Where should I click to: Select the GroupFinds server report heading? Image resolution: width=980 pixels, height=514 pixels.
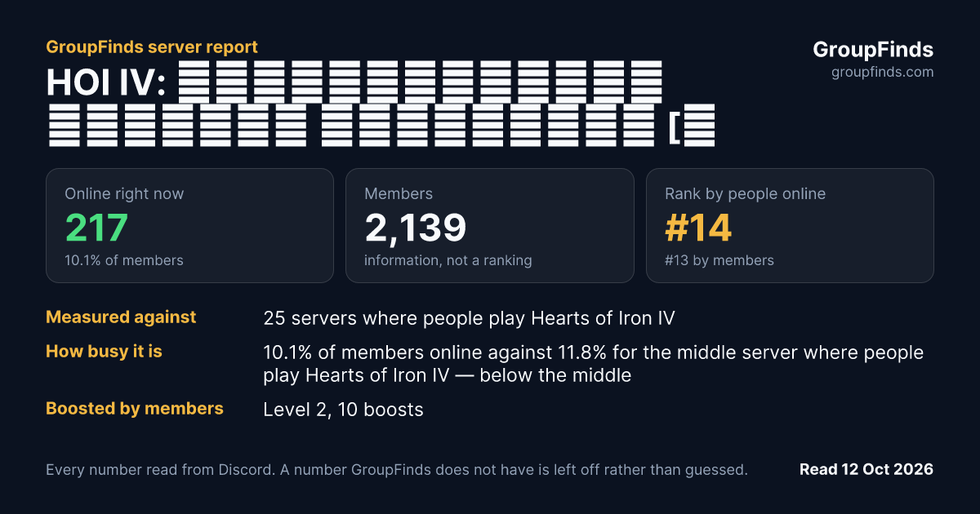pyautogui.click(x=152, y=47)
